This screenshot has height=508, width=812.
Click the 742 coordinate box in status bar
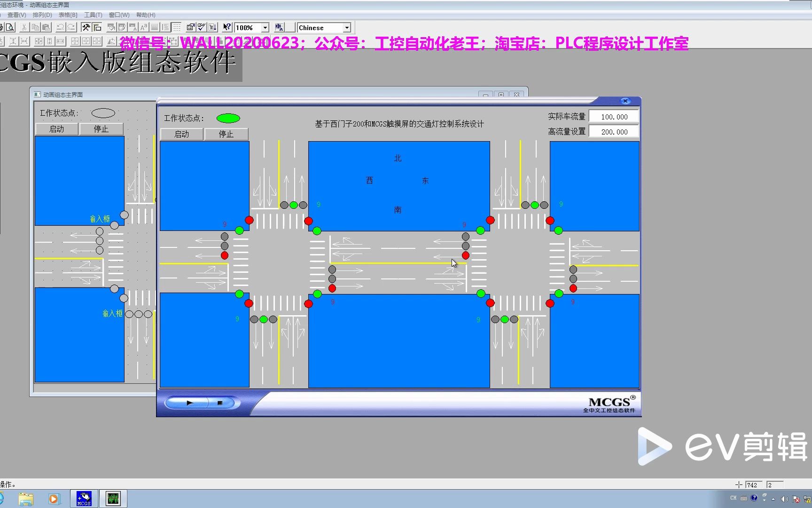click(754, 485)
